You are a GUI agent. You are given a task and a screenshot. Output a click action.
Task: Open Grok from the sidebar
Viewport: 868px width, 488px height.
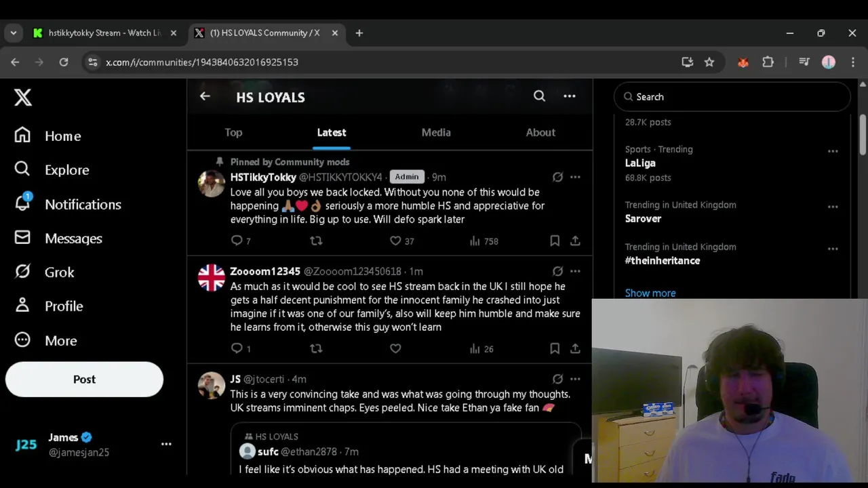pos(45,272)
